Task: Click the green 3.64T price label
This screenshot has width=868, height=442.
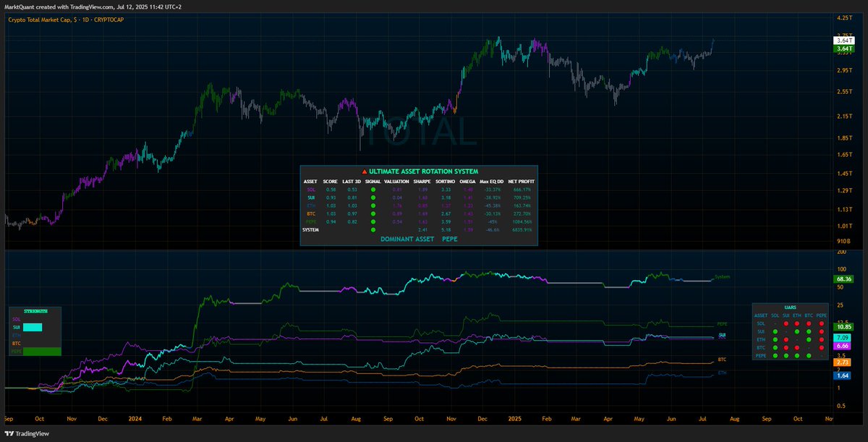Action: click(843, 49)
